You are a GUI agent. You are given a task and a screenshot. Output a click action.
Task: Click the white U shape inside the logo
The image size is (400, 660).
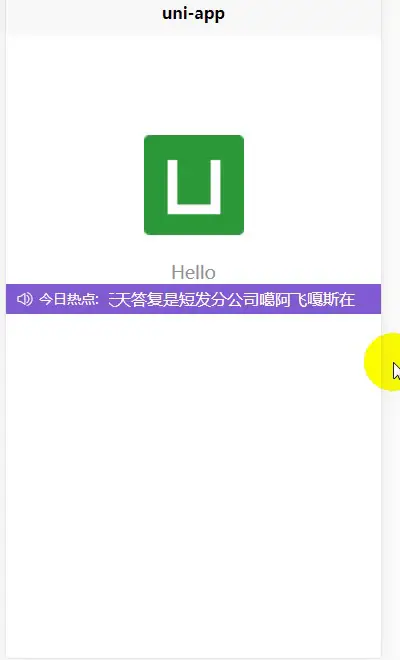(194, 187)
